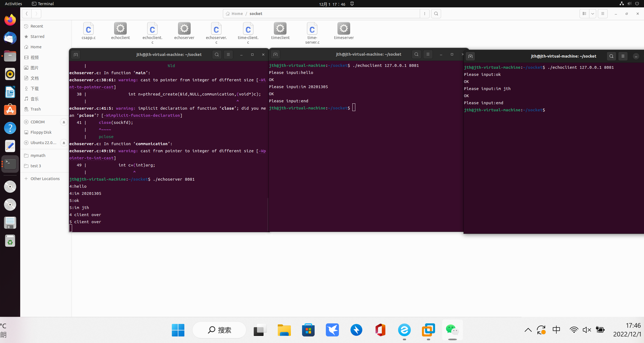Viewport: 644px width, 343px height.
Task: Open the Activities overview
Action: tap(13, 4)
